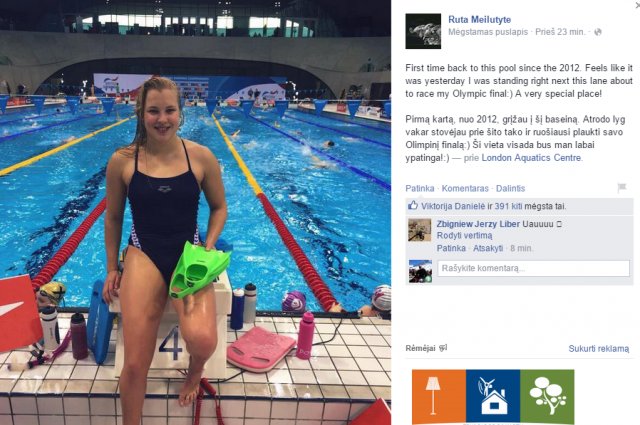This screenshot has height=425, width=640.
Task: Click the public globe privacy icon
Action: (x=598, y=32)
